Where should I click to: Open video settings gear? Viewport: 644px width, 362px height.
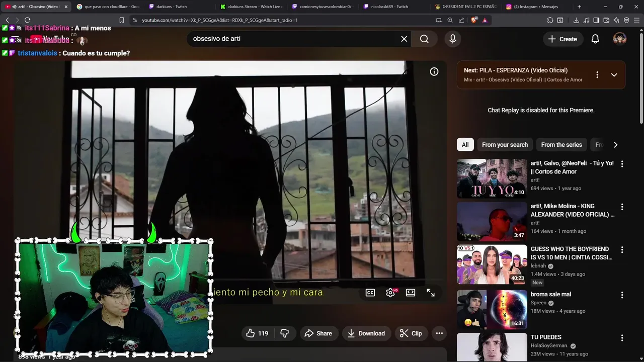click(x=390, y=293)
